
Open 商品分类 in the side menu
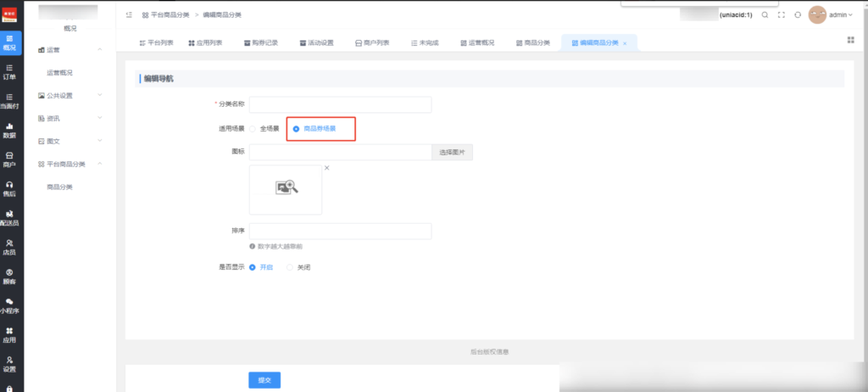[x=60, y=187]
